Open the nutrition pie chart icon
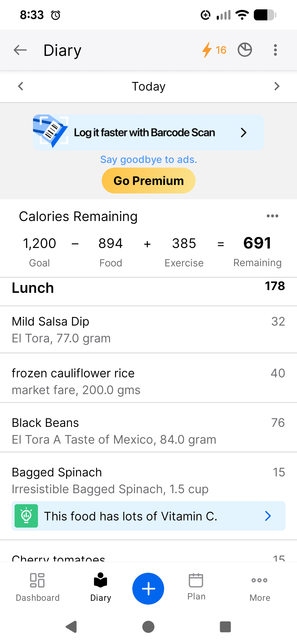 (245, 50)
